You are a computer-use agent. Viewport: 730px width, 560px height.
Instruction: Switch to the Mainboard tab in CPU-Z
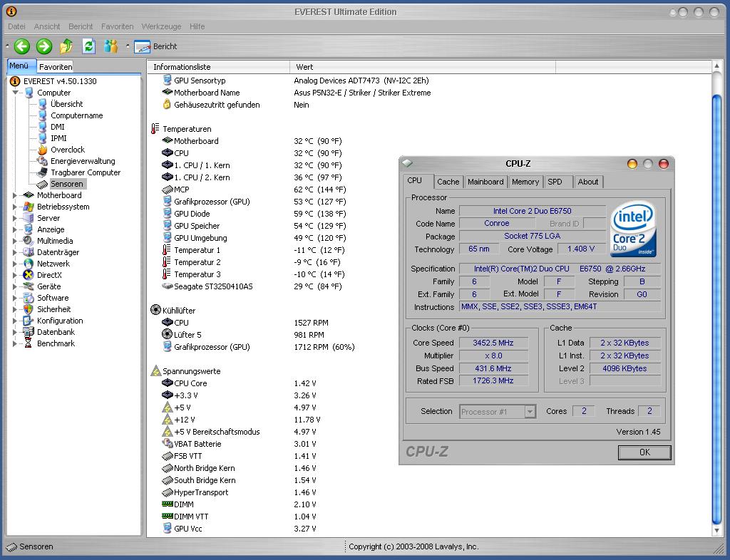[485, 182]
